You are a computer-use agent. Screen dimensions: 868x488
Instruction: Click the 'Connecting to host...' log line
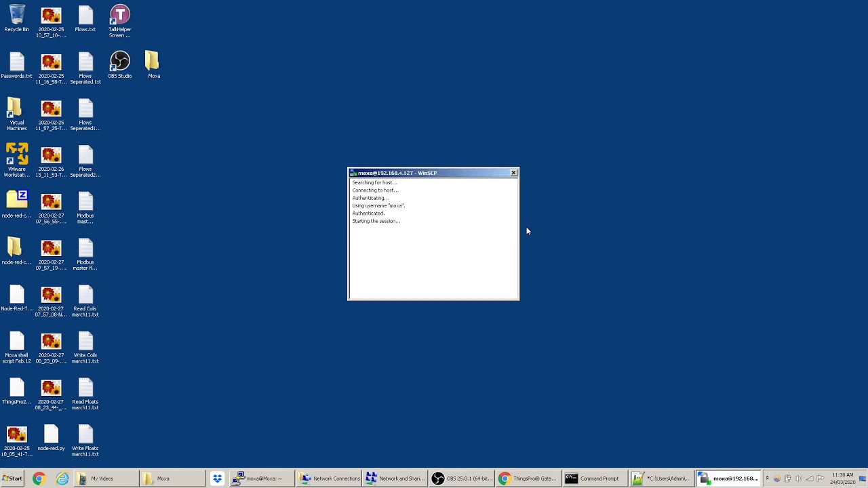point(376,190)
